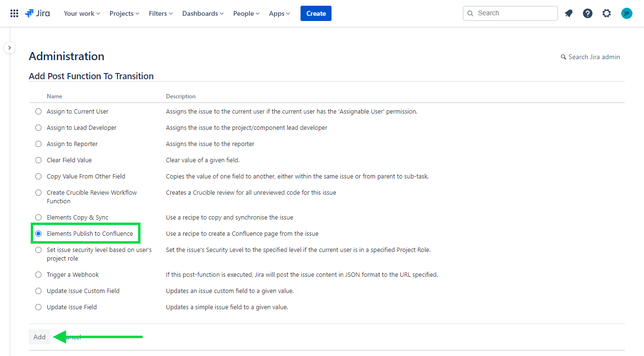
Task: Expand the Filters dropdown
Action: (x=160, y=13)
